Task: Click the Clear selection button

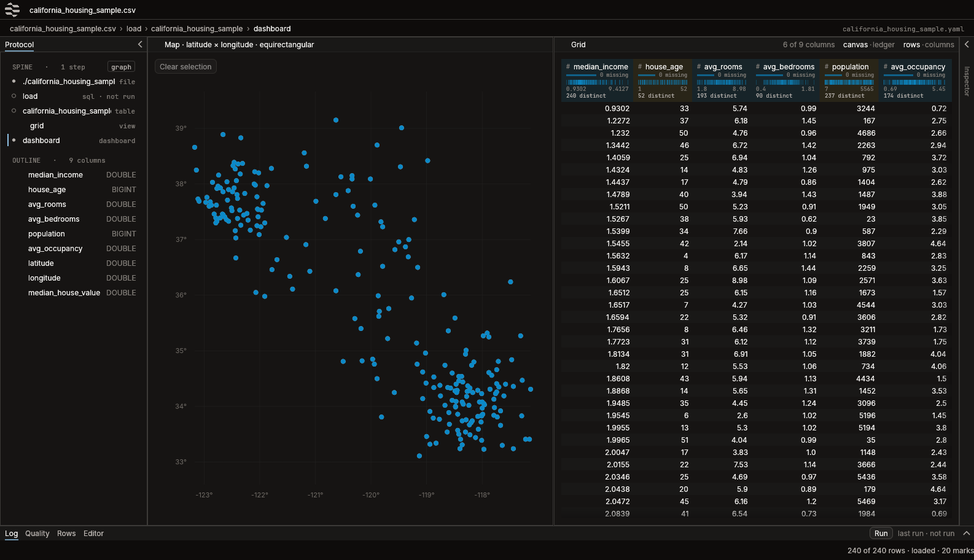Action: [x=185, y=67]
